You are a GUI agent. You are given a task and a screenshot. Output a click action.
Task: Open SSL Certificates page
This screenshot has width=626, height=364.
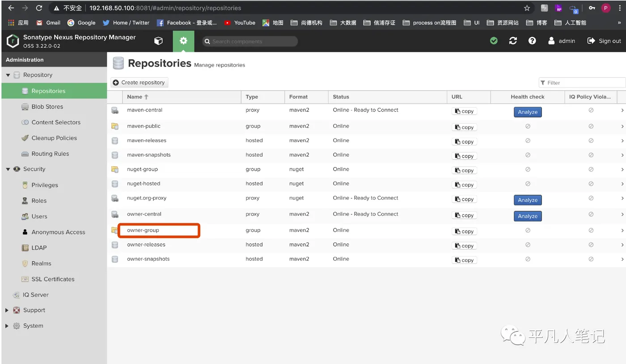tap(53, 279)
